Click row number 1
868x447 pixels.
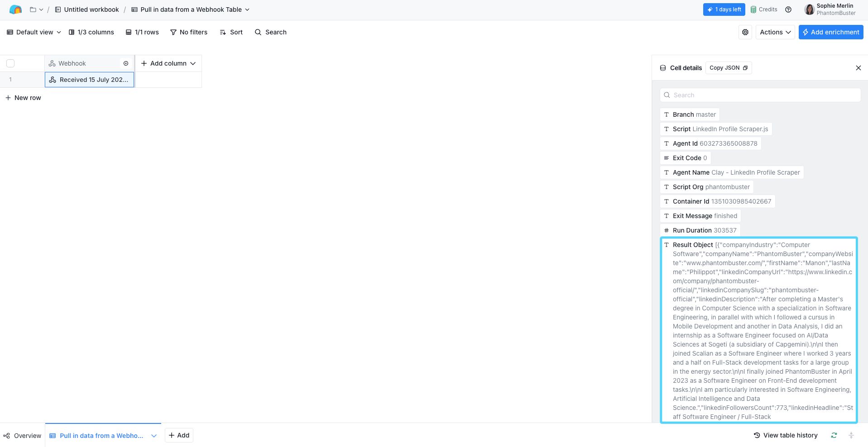pyautogui.click(x=10, y=80)
